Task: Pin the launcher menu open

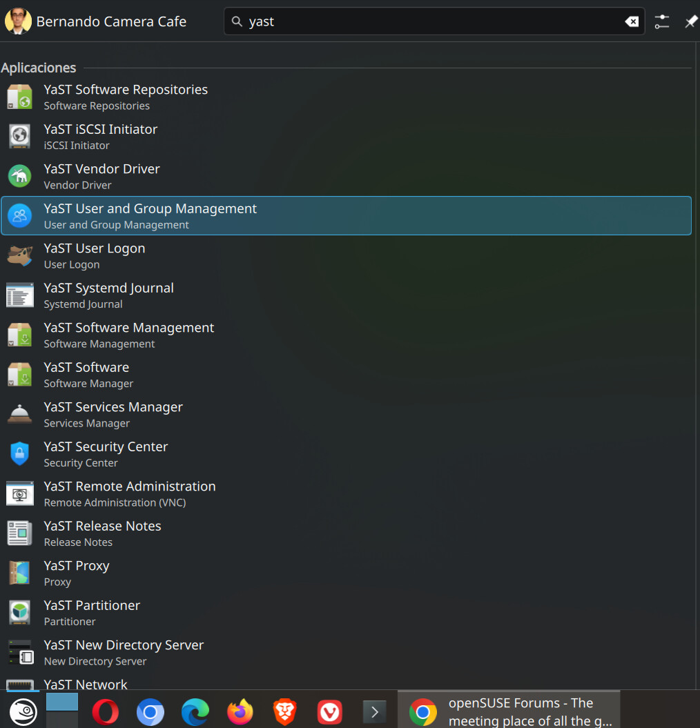Action: click(x=690, y=21)
